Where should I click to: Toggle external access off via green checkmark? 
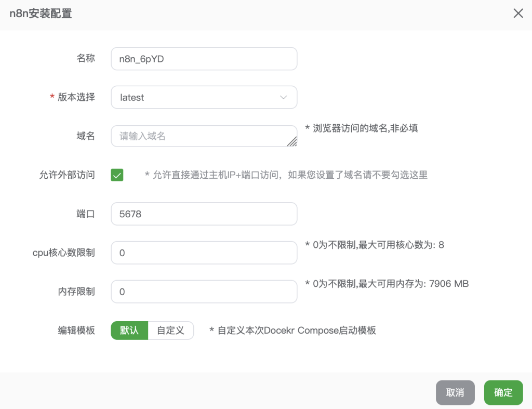click(117, 175)
